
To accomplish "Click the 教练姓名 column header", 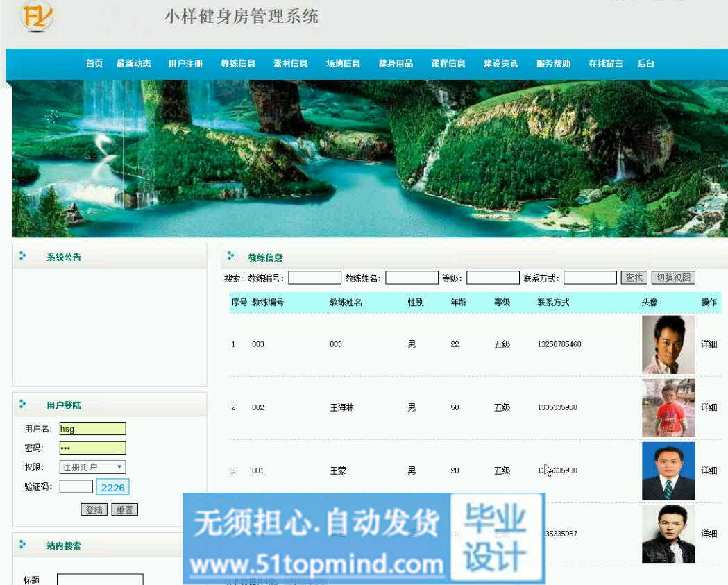I will [x=346, y=303].
